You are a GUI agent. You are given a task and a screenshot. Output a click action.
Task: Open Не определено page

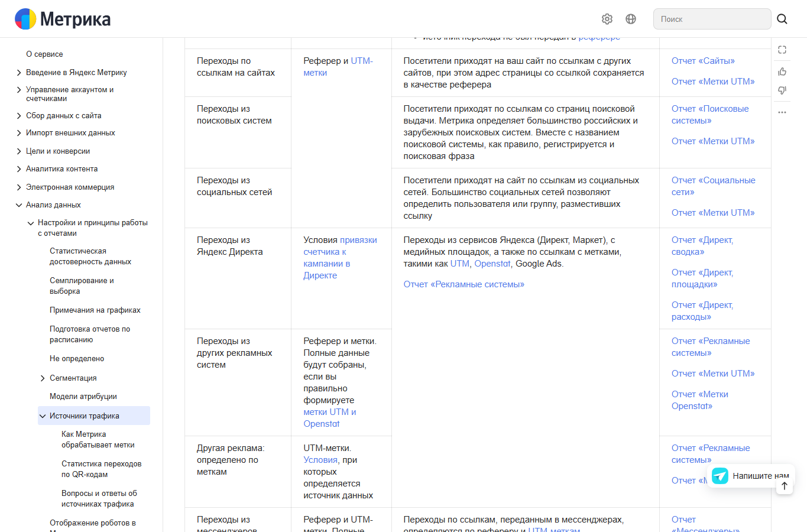tap(77, 359)
